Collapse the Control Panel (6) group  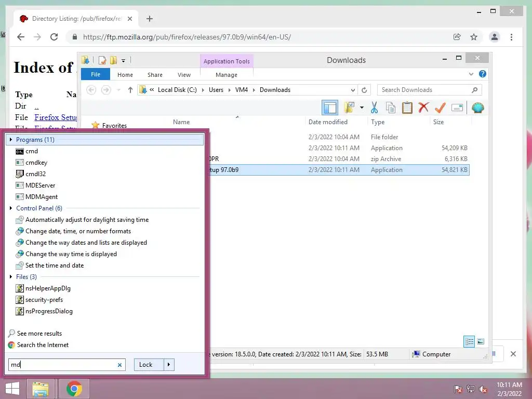[11, 208]
